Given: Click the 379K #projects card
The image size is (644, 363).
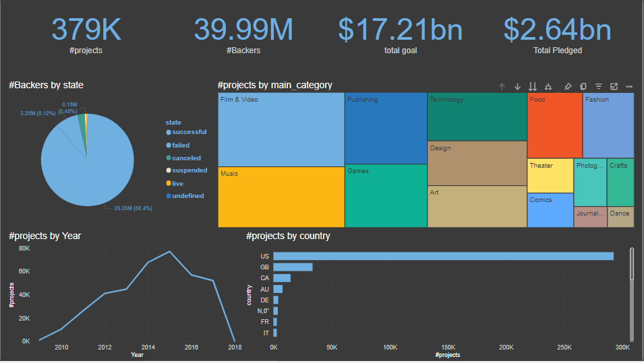Looking at the screenshot, I should click(x=86, y=30).
